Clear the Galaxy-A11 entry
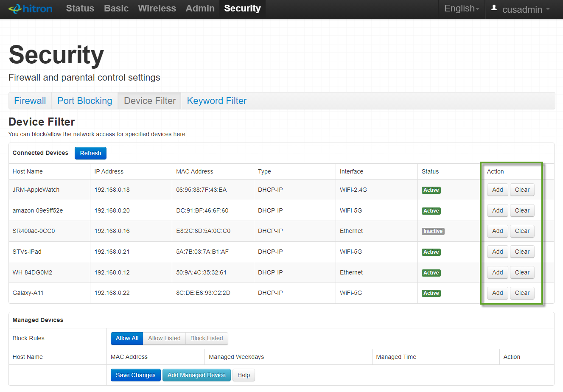 tap(522, 293)
